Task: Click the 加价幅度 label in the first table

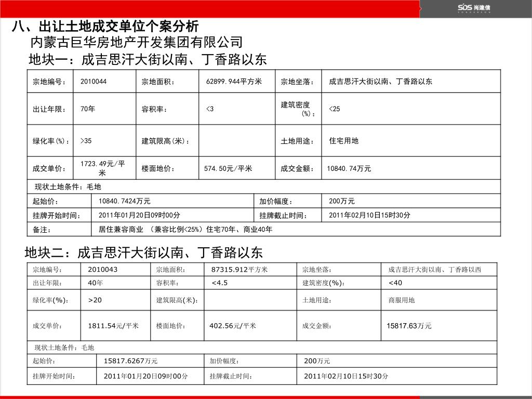Action: click(276, 202)
